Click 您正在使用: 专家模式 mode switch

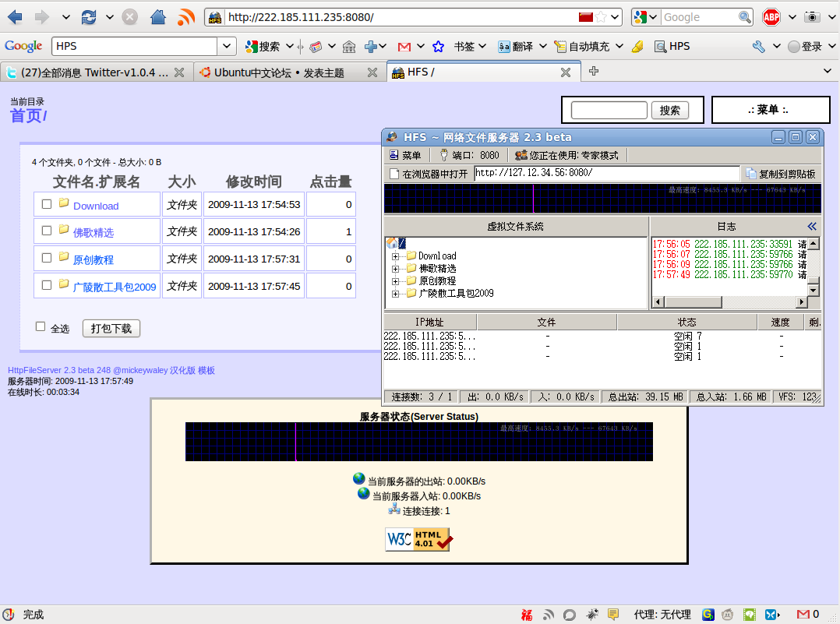(x=566, y=155)
